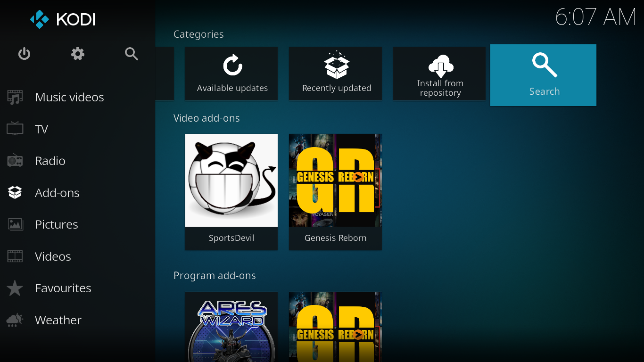Select TV from the main menu
The width and height of the screenshot is (644, 362).
coord(41,129)
